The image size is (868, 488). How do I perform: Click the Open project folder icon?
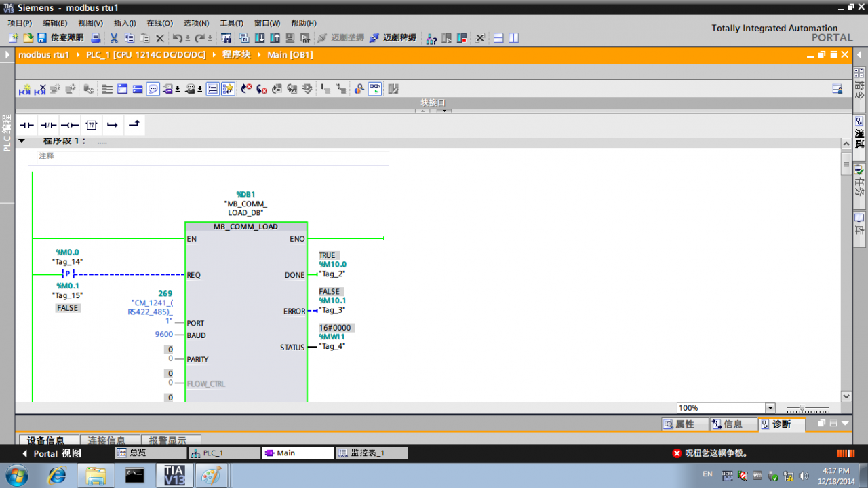coord(28,38)
